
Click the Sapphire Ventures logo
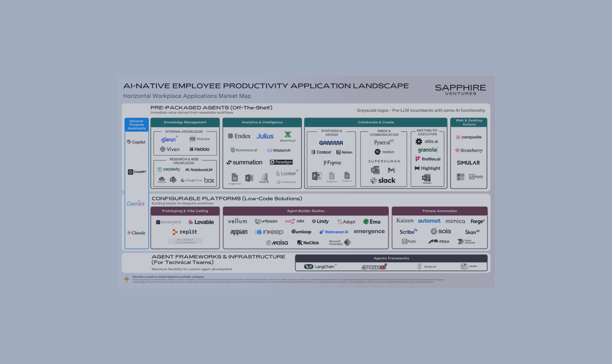tap(460, 89)
